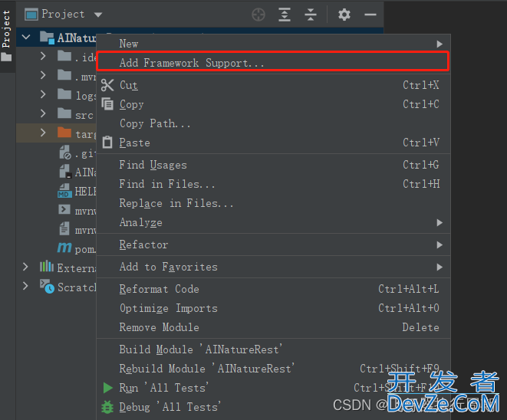
Task: Select Remove Module menu entry
Action: coord(273,327)
